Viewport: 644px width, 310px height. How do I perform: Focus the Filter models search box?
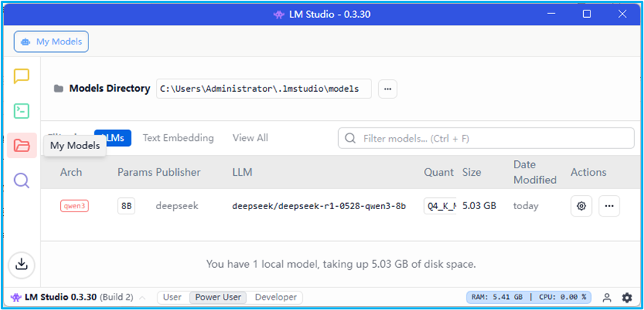tap(487, 139)
